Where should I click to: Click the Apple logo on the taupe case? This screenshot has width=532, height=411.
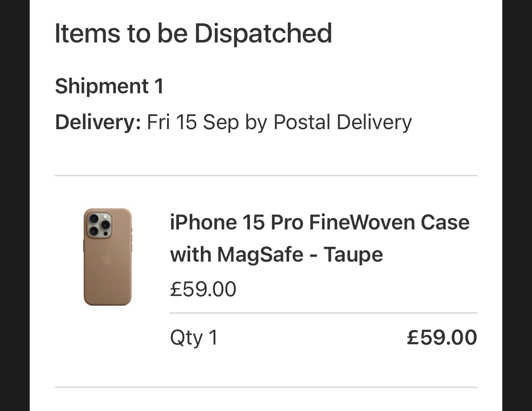click(x=107, y=257)
